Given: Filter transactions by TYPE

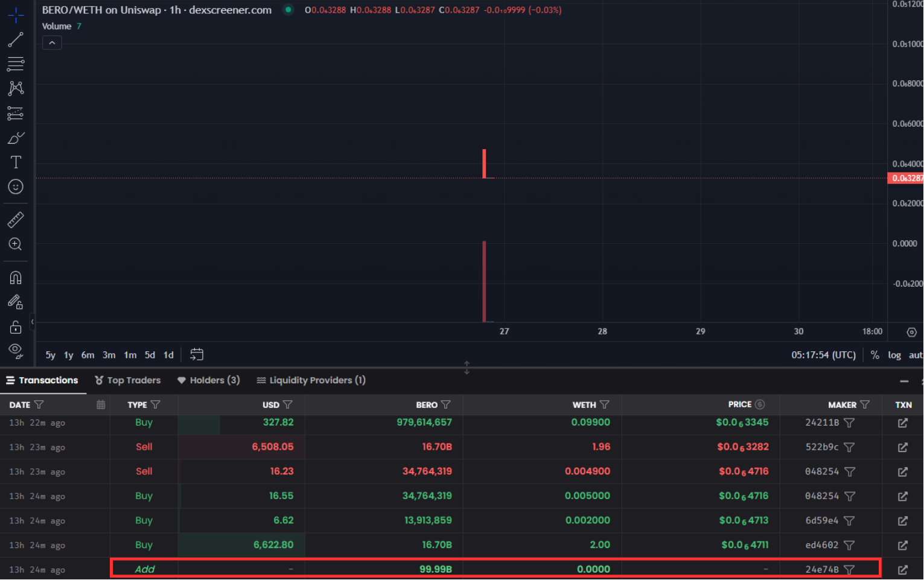Looking at the screenshot, I should 156,404.
